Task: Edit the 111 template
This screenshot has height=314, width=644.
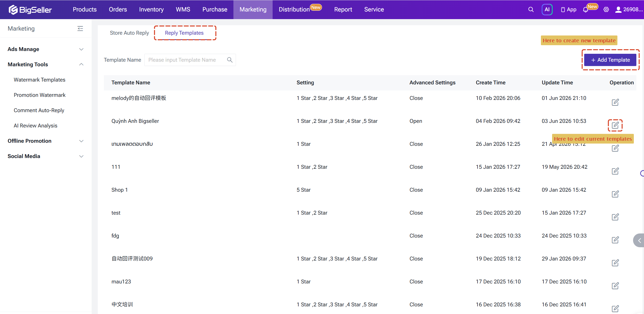Action: pos(615,171)
